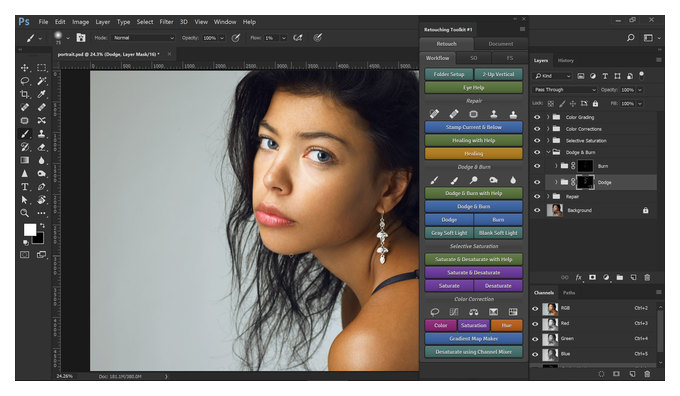
Task: Expand the Repair group arrow
Action: [x=548, y=196]
